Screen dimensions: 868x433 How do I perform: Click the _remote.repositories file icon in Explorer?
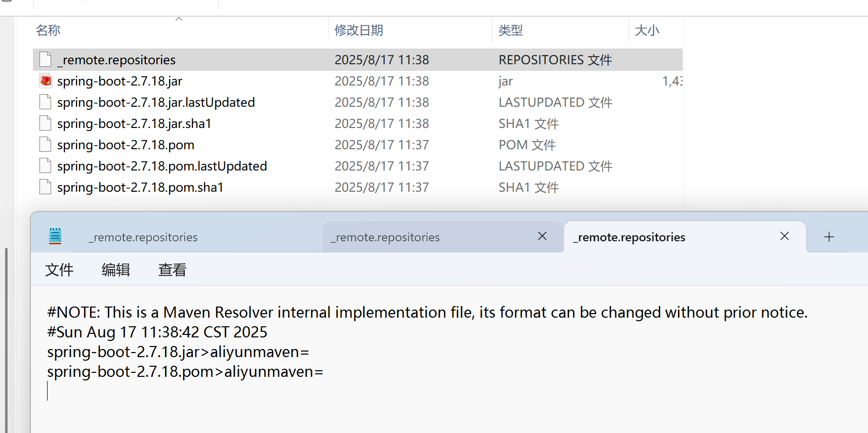(x=46, y=60)
